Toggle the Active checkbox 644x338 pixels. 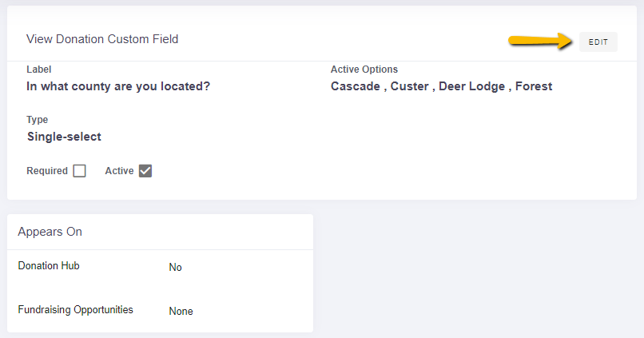(145, 171)
